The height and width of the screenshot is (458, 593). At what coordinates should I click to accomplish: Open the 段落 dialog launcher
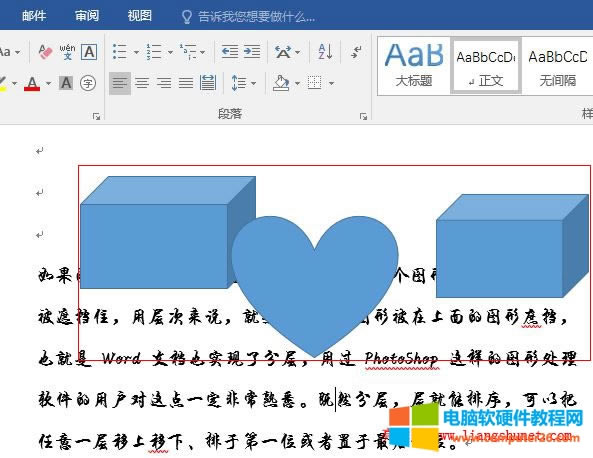point(363,116)
